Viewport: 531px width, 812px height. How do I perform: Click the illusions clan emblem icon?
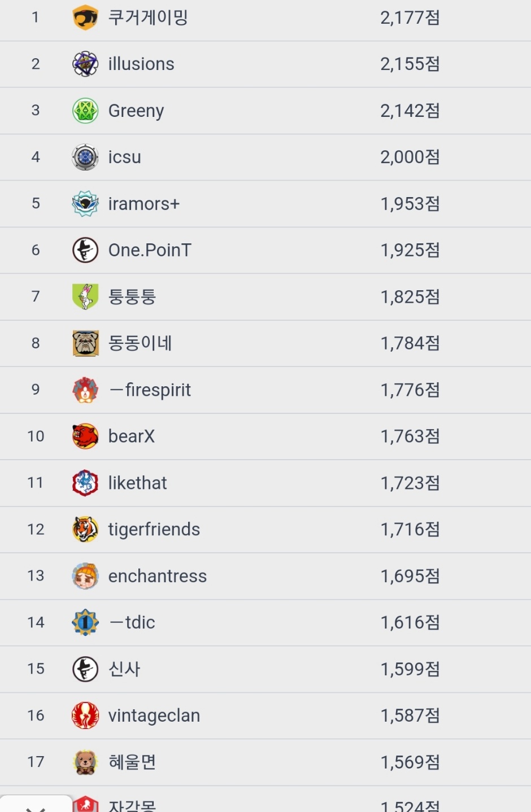(85, 64)
